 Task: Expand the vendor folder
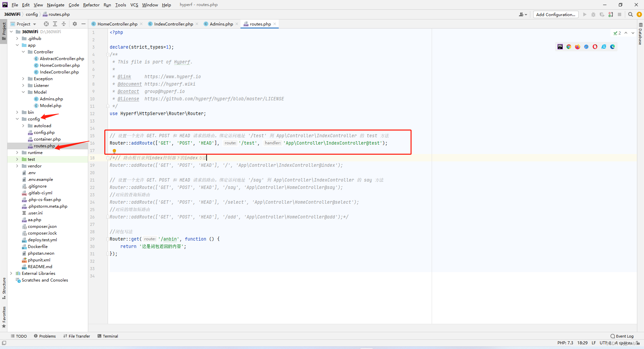coord(17,166)
